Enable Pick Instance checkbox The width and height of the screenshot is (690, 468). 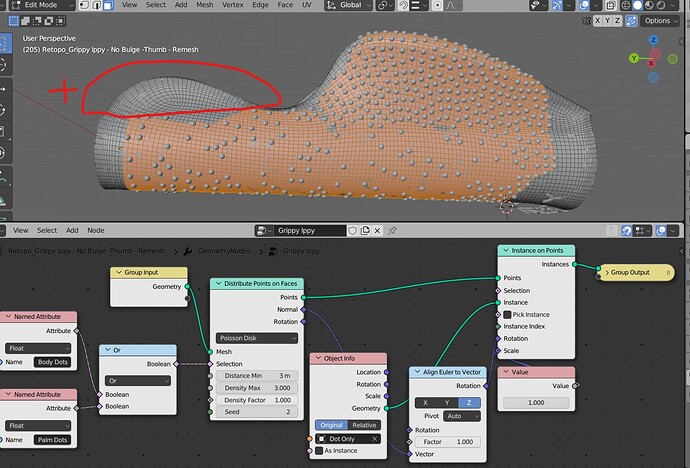pyautogui.click(x=507, y=314)
